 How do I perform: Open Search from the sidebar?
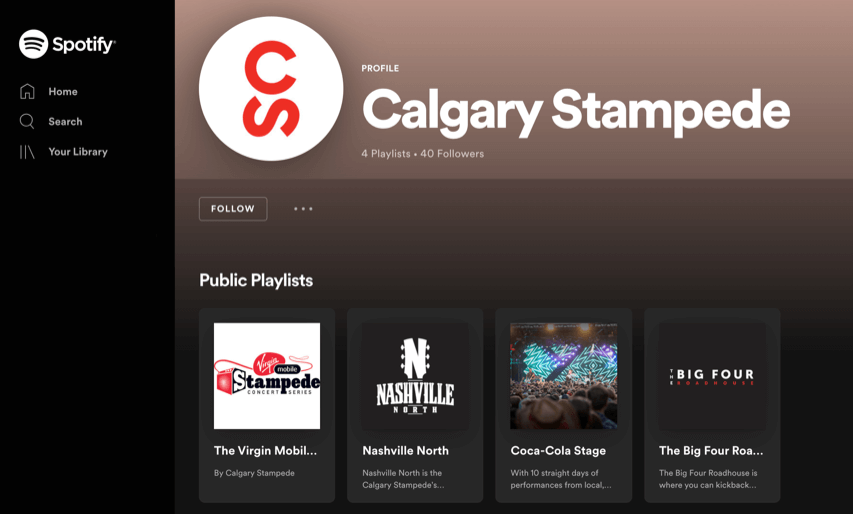click(x=65, y=121)
